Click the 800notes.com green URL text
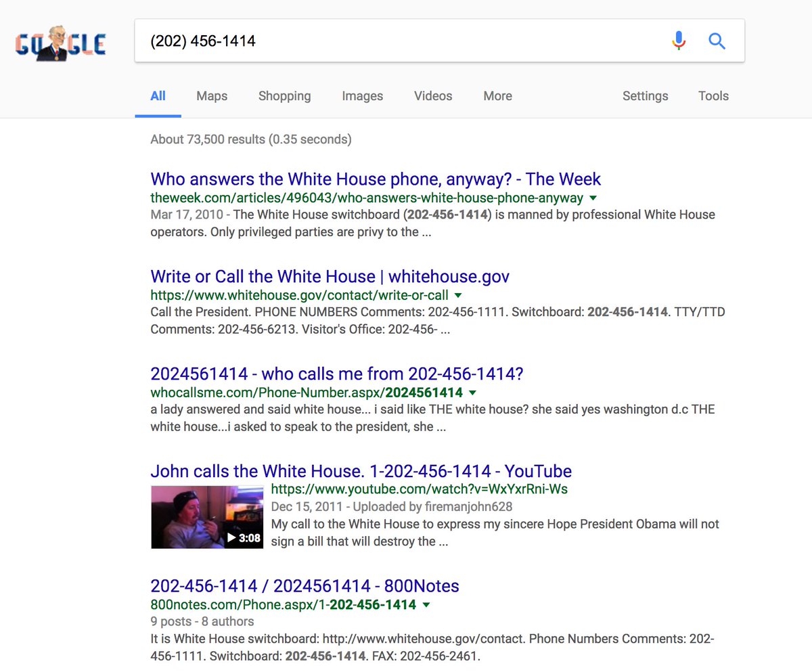This screenshot has width=812, height=672. pyautogui.click(x=283, y=605)
